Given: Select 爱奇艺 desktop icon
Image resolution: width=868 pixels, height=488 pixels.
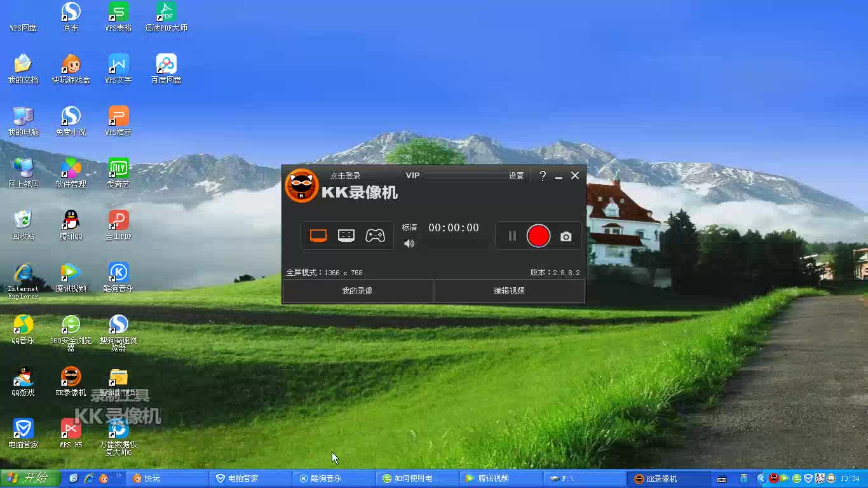Looking at the screenshot, I should (118, 173).
